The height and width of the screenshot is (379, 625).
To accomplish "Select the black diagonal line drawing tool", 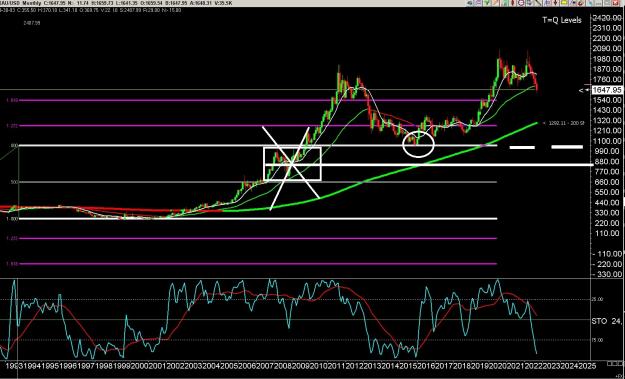I will [538, 3].
